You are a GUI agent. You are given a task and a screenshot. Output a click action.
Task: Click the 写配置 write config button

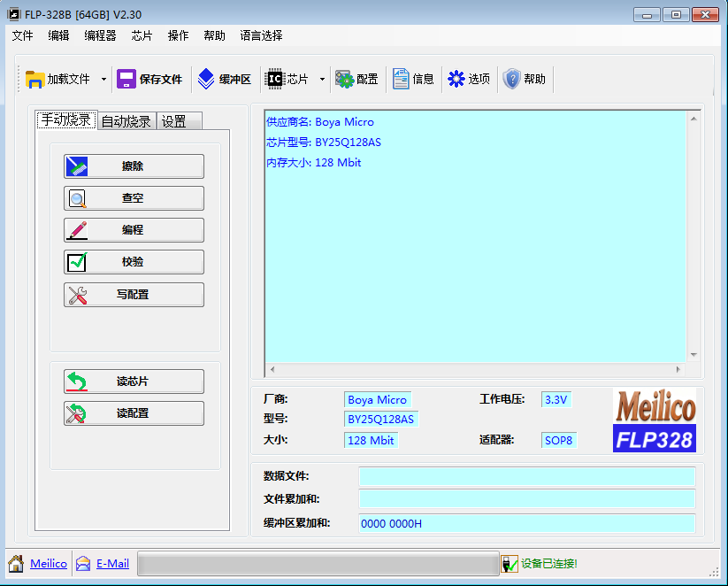(x=134, y=295)
